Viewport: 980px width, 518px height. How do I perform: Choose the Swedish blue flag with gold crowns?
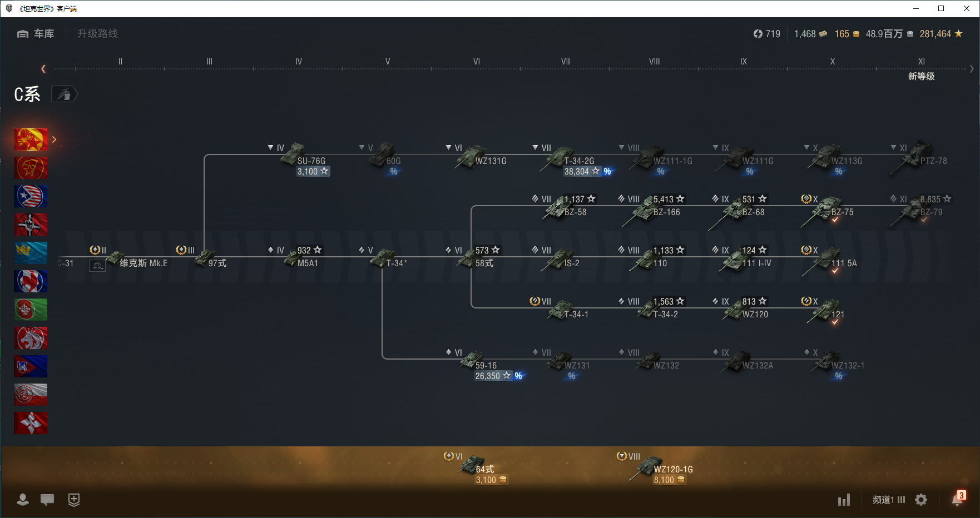tap(31, 253)
